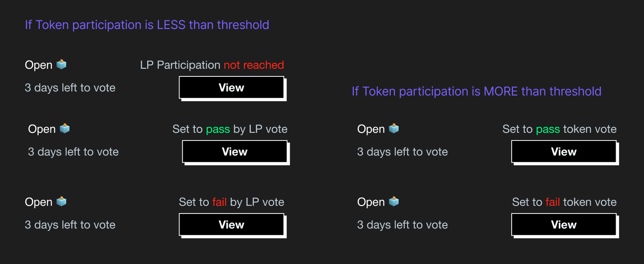This screenshot has height=264, width=644.
Task: View the proposal set to fail by token vote
Action: point(564,225)
